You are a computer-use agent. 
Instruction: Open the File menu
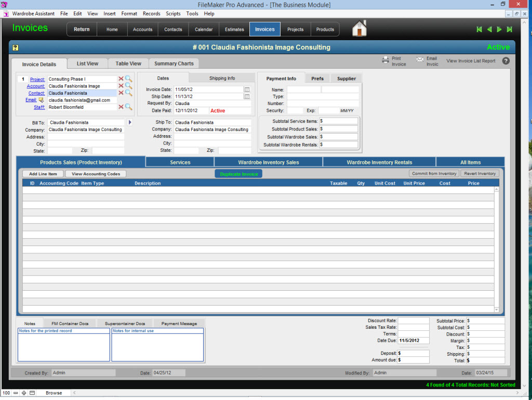(64, 14)
